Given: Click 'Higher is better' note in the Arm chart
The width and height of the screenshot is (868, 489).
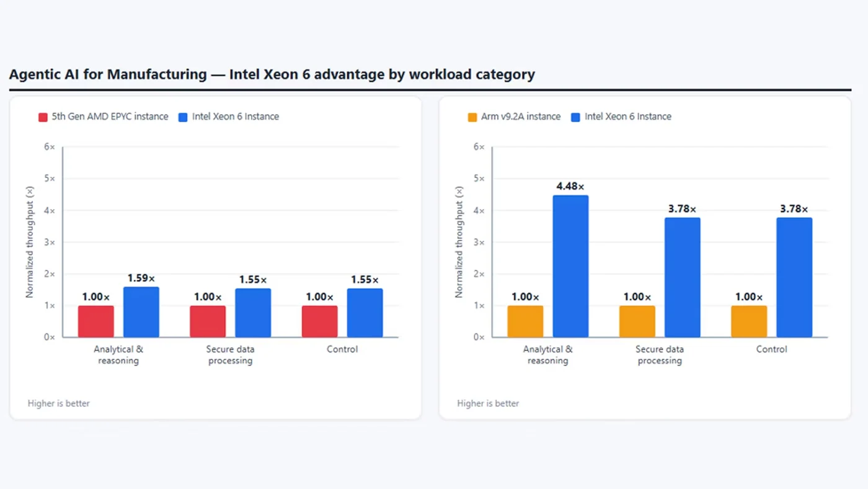Looking at the screenshot, I should tap(489, 403).
